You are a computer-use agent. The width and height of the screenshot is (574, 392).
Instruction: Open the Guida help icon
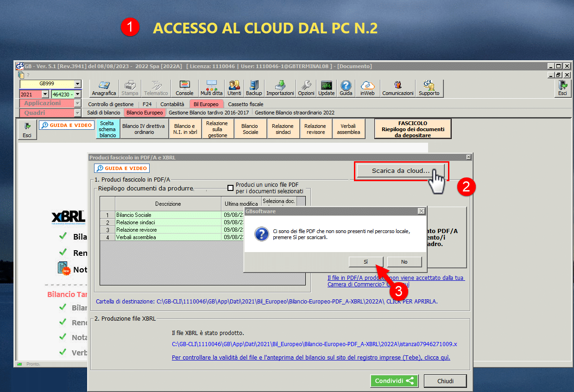(346, 88)
